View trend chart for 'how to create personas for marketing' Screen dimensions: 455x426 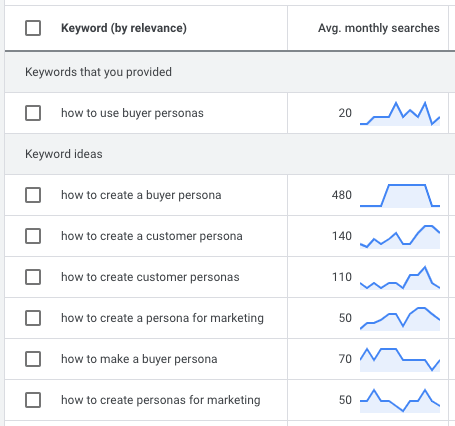(x=400, y=401)
